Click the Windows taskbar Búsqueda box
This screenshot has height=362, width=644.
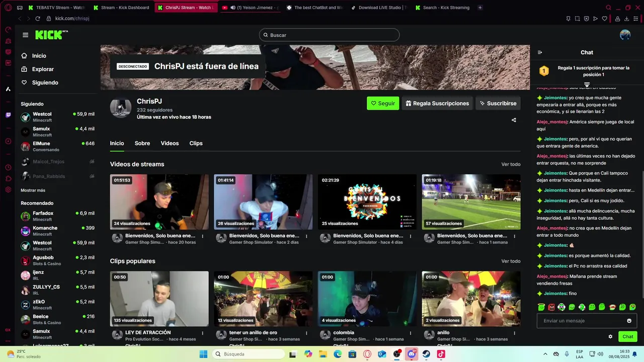tap(249, 354)
